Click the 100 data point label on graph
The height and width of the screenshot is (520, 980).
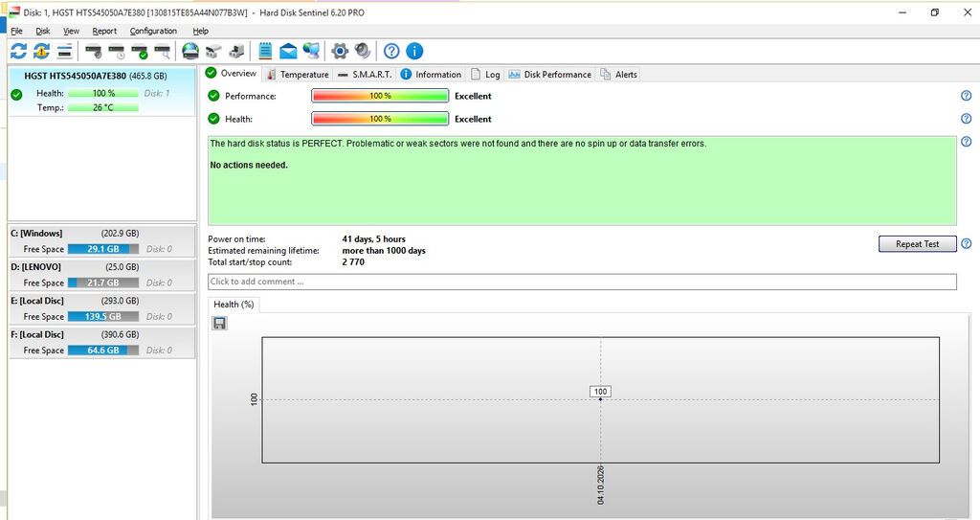pos(600,391)
